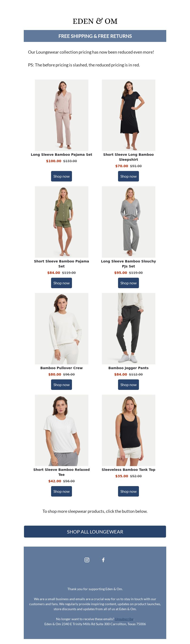Click the Bamboo Pullover Crew title
Image resolution: width=190 pixels, height=644 pixels.
[x=61, y=368]
